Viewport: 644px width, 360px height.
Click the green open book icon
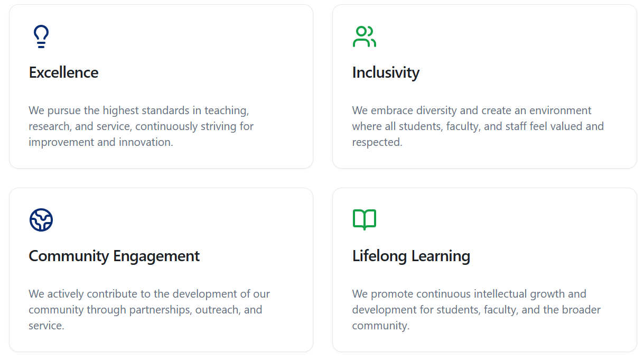coord(364,220)
